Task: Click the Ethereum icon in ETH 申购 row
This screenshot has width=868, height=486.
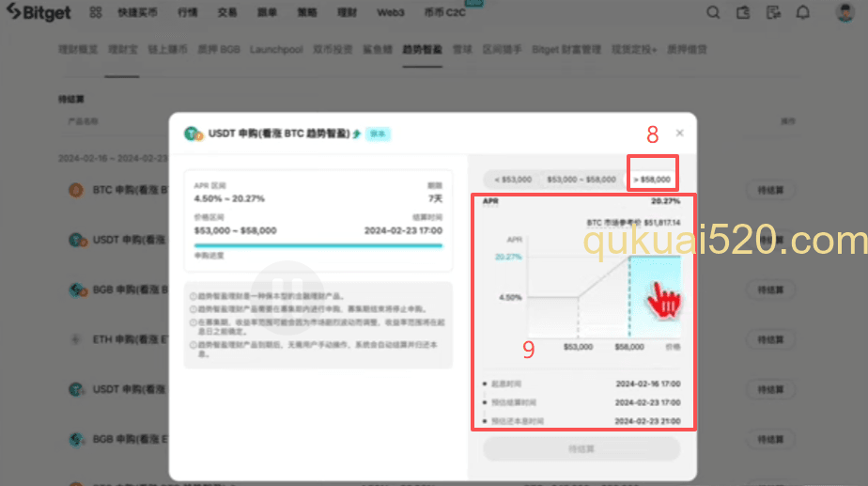Action: [x=76, y=339]
